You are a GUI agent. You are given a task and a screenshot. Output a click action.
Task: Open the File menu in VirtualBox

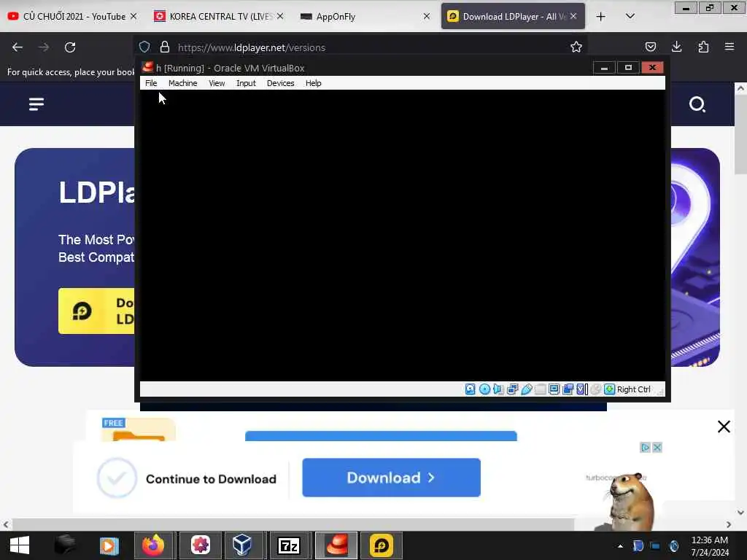(x=151, y=83)
